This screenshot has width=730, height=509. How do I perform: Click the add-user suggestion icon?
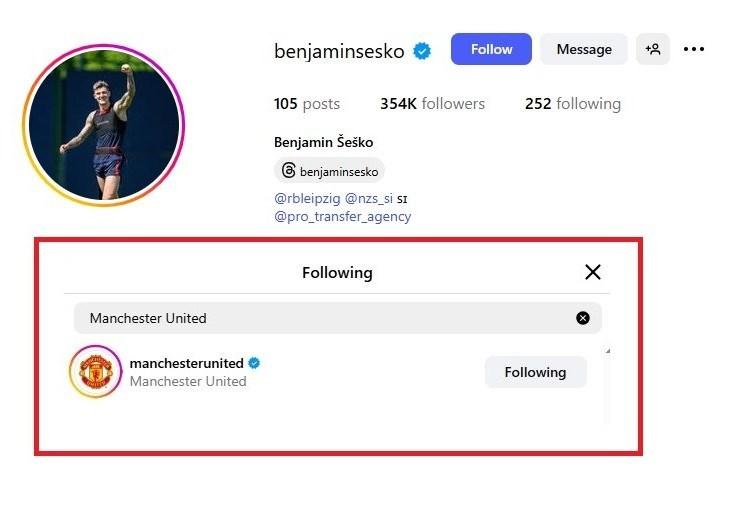click(x=653, y=49)
